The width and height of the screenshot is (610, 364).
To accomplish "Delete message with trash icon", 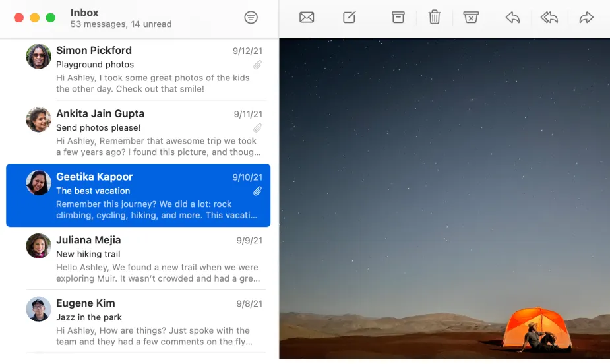I will point(434,17).
